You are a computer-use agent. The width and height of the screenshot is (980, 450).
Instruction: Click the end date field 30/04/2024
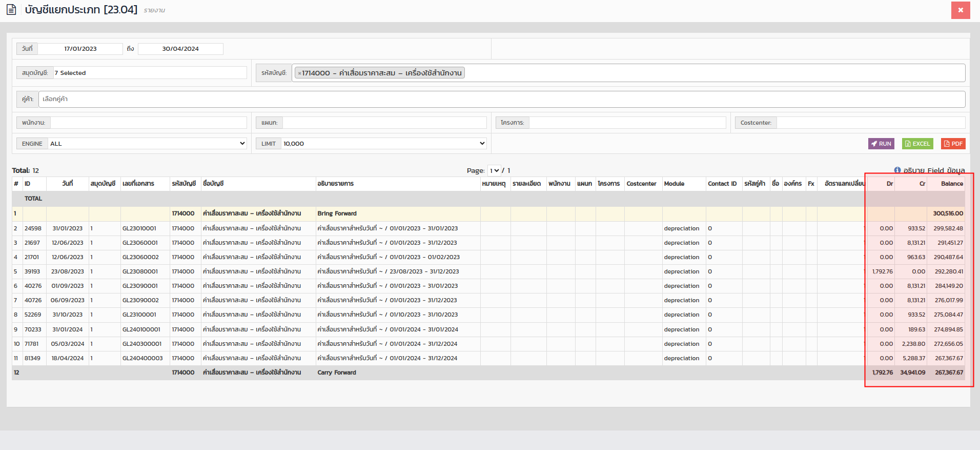pyautogui.click(x=180, y=49)
